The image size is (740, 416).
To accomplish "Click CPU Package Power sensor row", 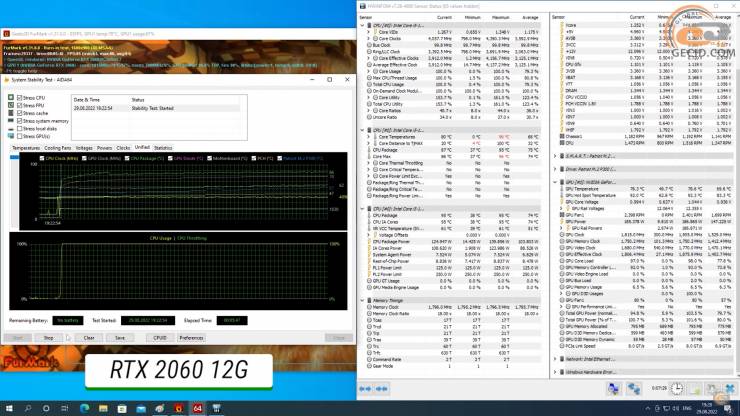I will click(453, 242).
